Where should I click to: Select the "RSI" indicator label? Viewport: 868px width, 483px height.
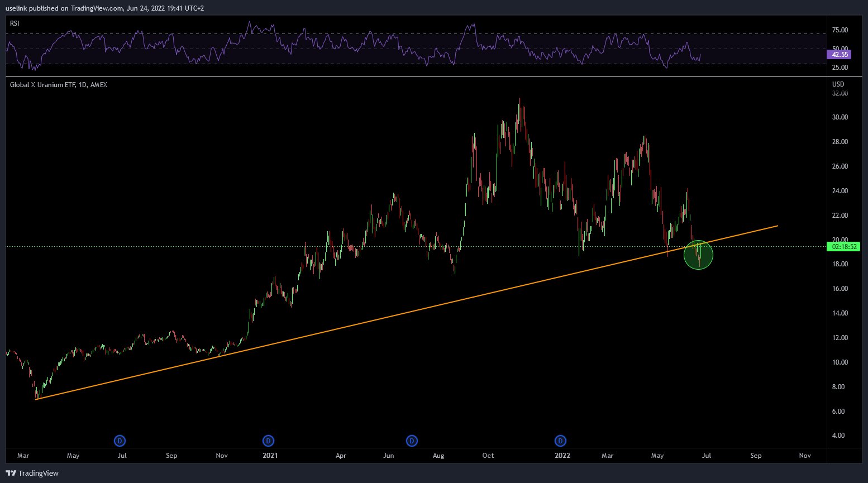[x=15, y=23]
